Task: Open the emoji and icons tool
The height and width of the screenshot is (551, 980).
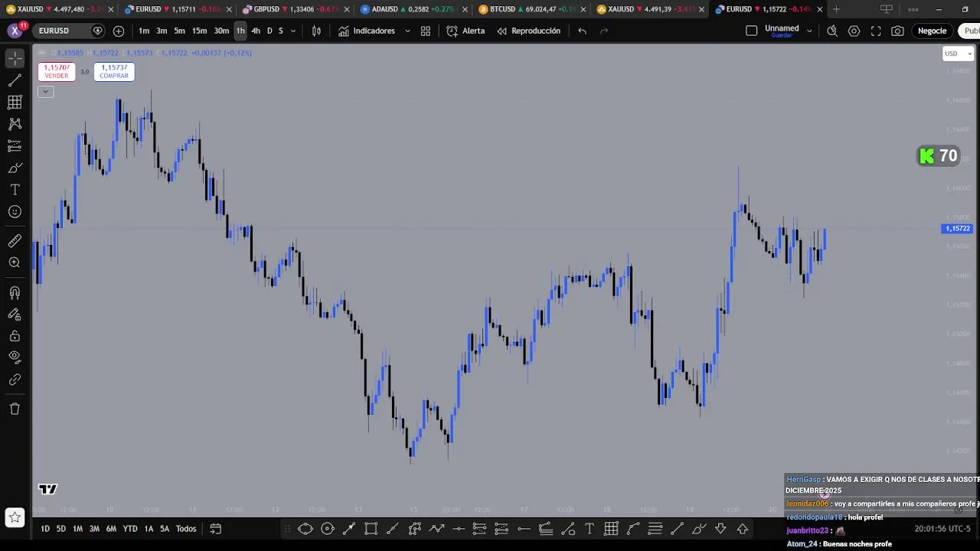Action: pyautogui.click(x=15, y=212)
